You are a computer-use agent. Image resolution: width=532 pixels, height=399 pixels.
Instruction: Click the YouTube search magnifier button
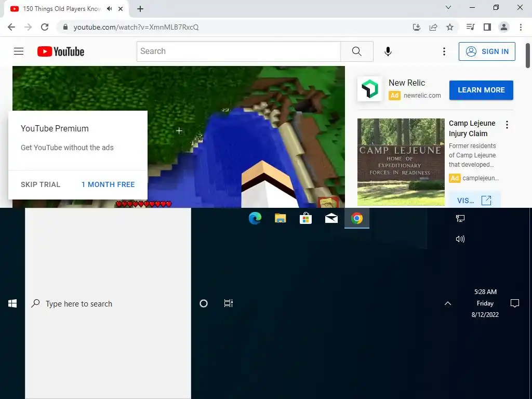click(356, 51)
